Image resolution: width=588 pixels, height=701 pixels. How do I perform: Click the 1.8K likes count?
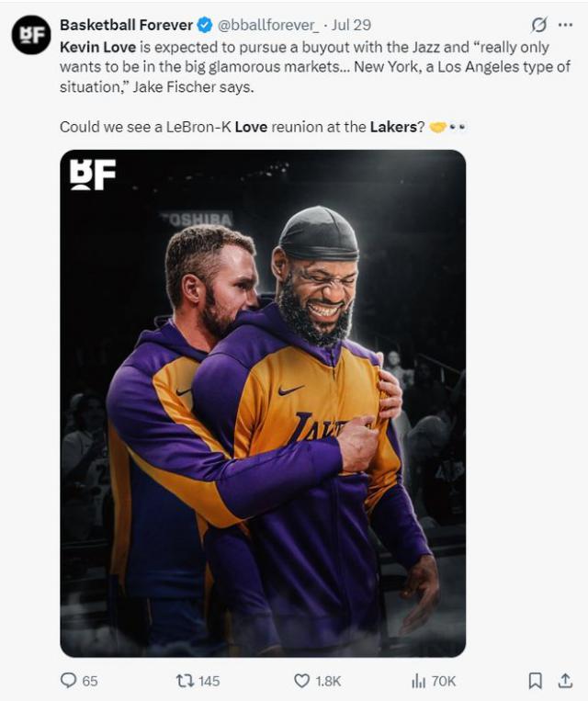[328, 681]
